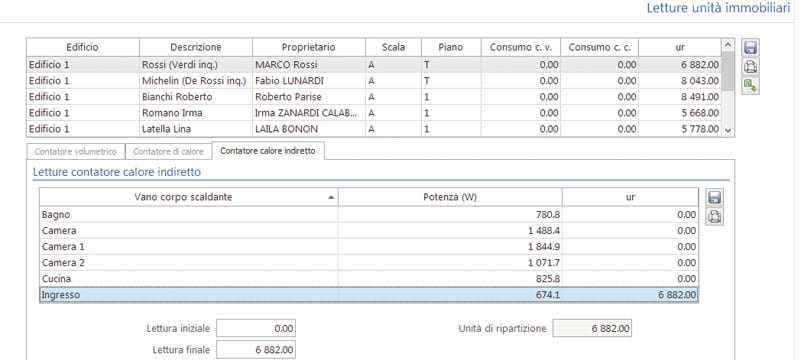This screenshot has height=360, width=800.
Task: Click the ur header in units table
Action: tap(680, 47)
